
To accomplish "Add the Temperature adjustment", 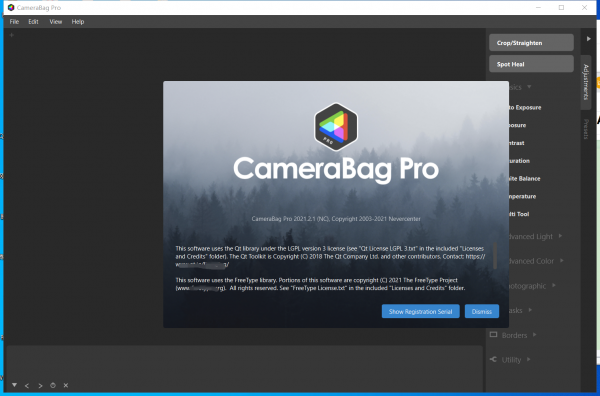I will (522, 196).
